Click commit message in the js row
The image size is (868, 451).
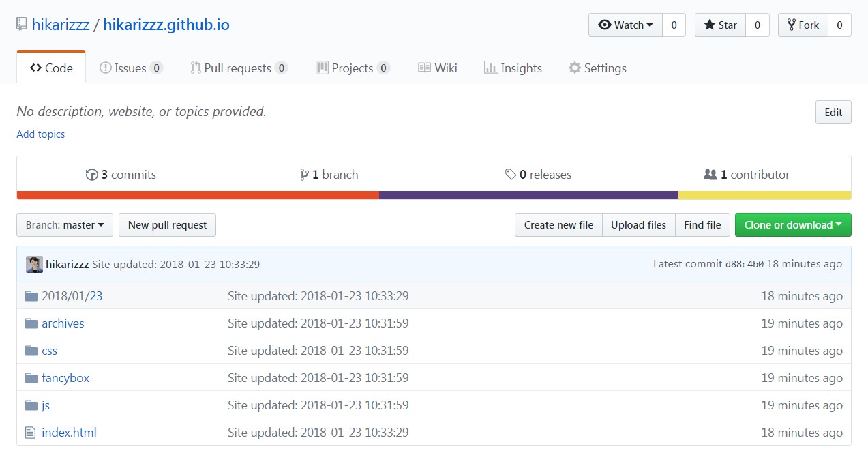pyautogui.click(x=318, y=405)
